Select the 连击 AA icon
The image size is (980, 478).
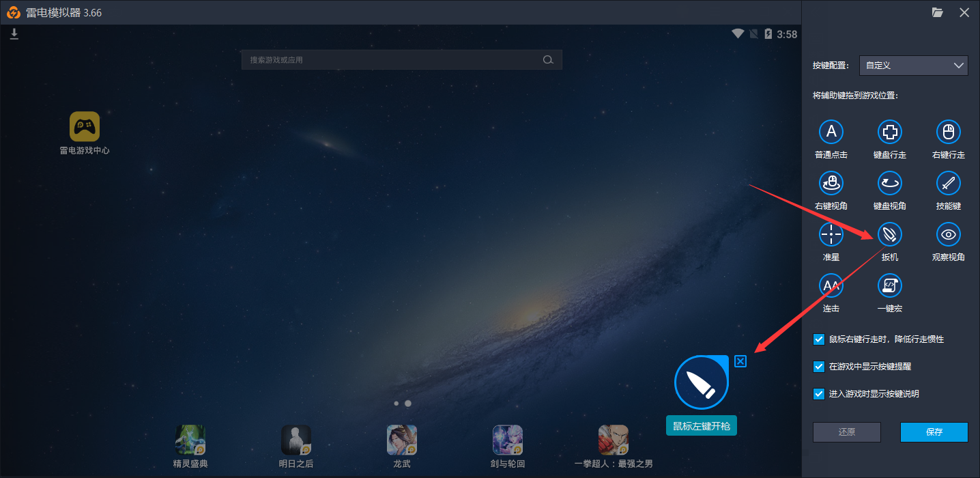tap(831, 285)
